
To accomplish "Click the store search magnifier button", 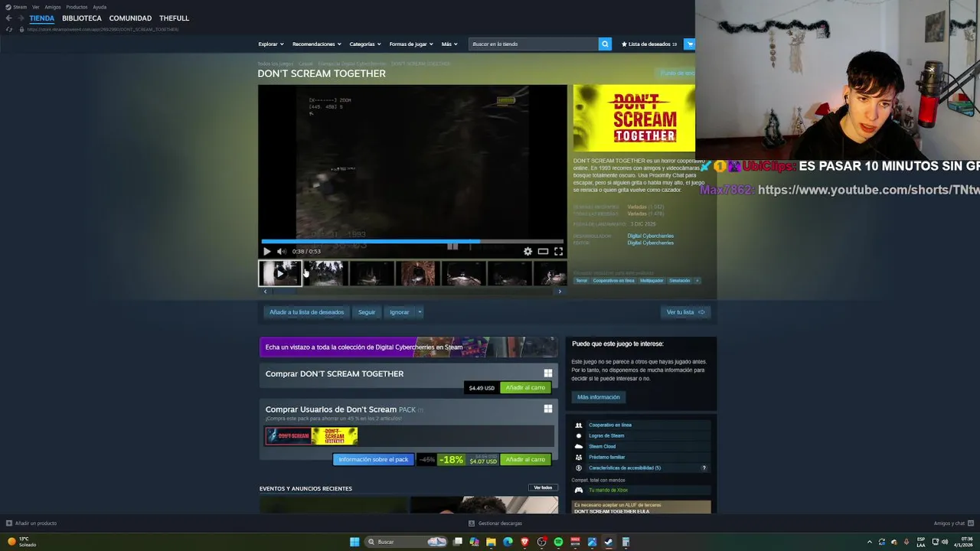I will (605, 44).
